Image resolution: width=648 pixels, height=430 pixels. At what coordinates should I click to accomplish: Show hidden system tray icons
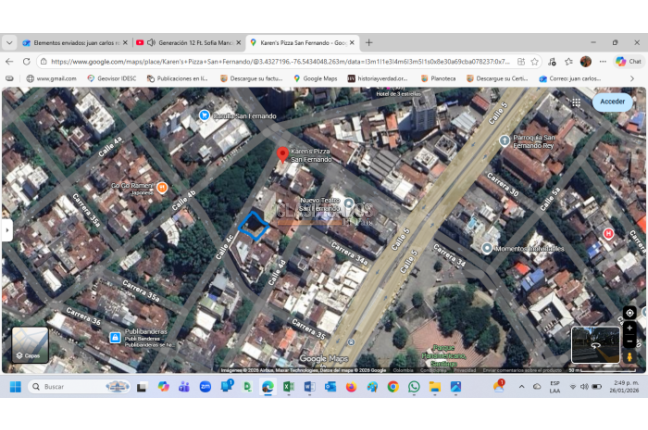click(522, 387)
